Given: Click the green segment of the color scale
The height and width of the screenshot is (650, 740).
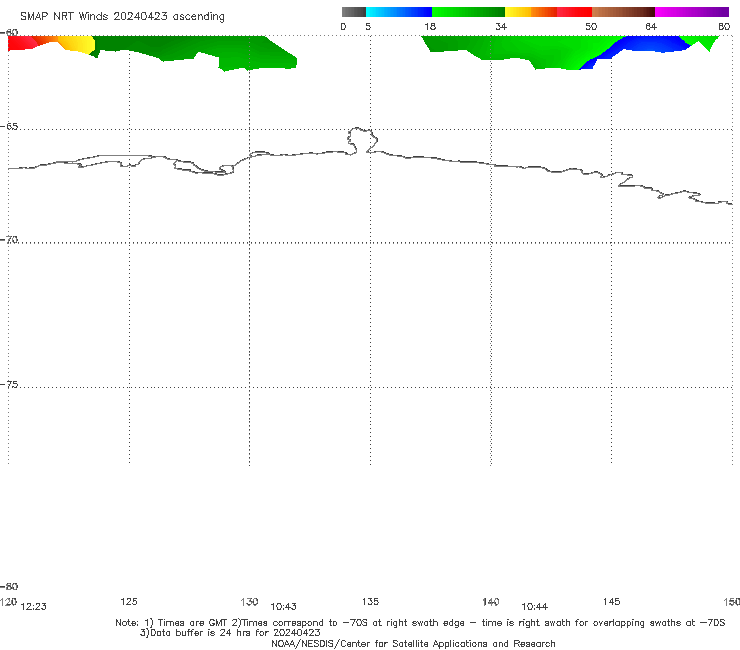Looking at the screenshot, I should [x=468, y=12].
